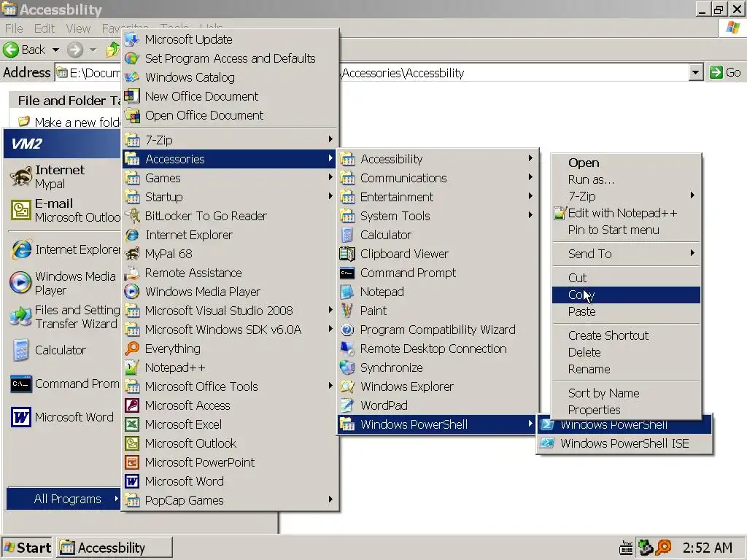This screenshot has height=560, width=747.
Task: Launch WordPad icon
Action: click(347, 405)
